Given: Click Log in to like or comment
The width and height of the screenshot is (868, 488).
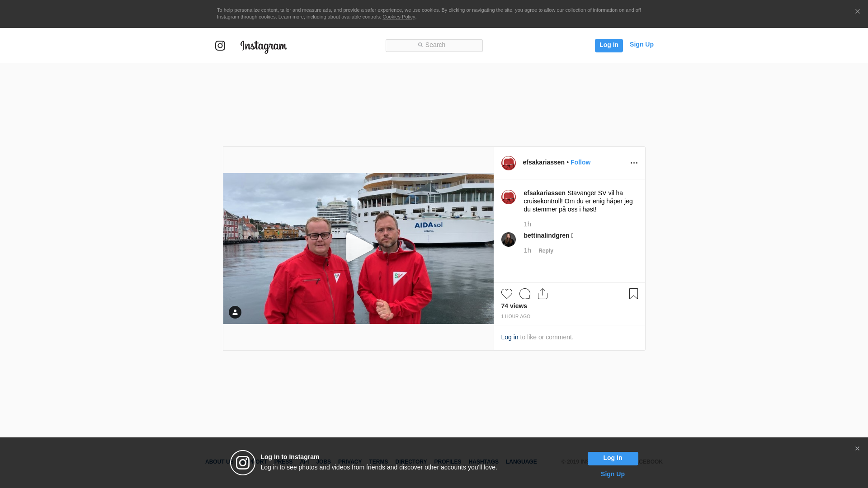Looking at the screenshot, I should (509, 337).
